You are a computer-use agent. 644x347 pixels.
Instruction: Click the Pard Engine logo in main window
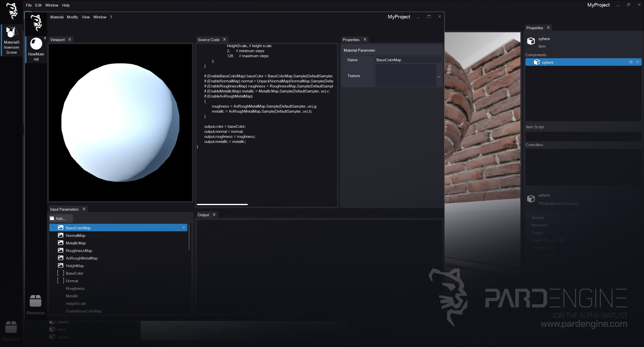12,11
